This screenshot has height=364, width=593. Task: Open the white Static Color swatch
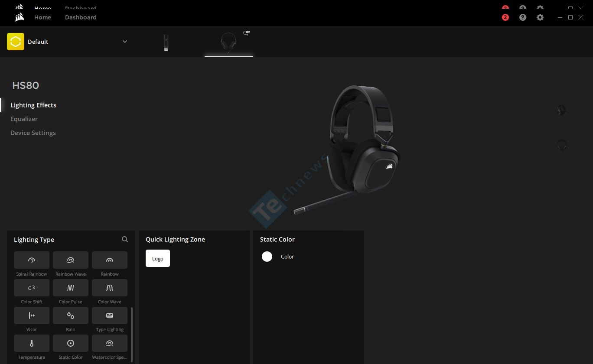point(267,257)
